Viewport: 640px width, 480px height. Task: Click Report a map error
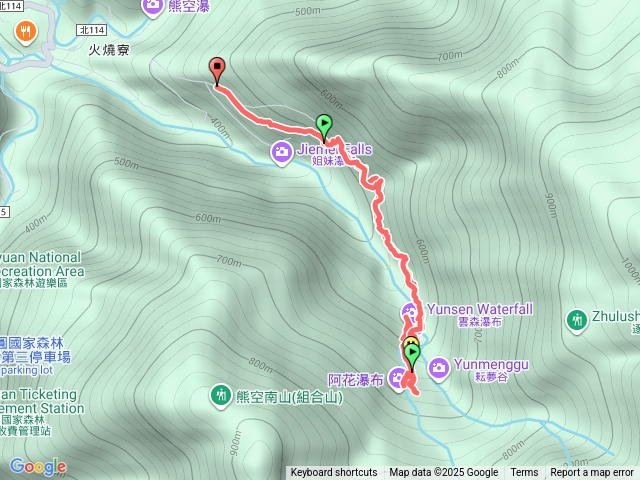point(592,473)
